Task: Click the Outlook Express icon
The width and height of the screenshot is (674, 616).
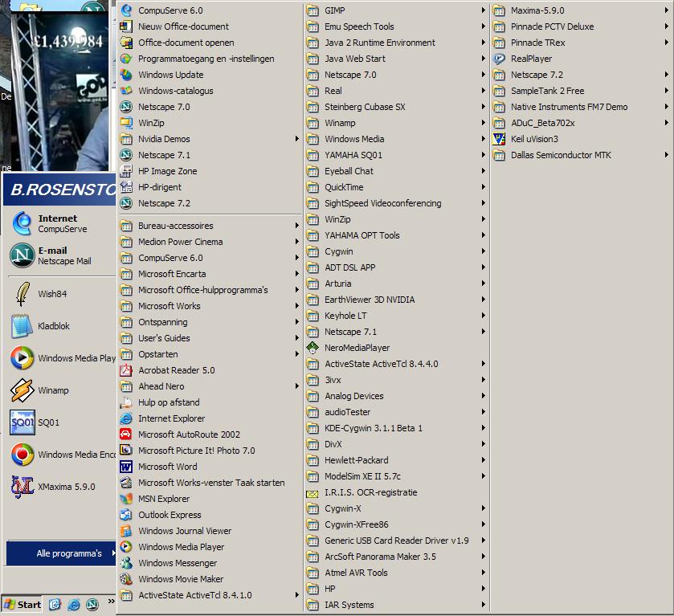Action: [126, 515]
